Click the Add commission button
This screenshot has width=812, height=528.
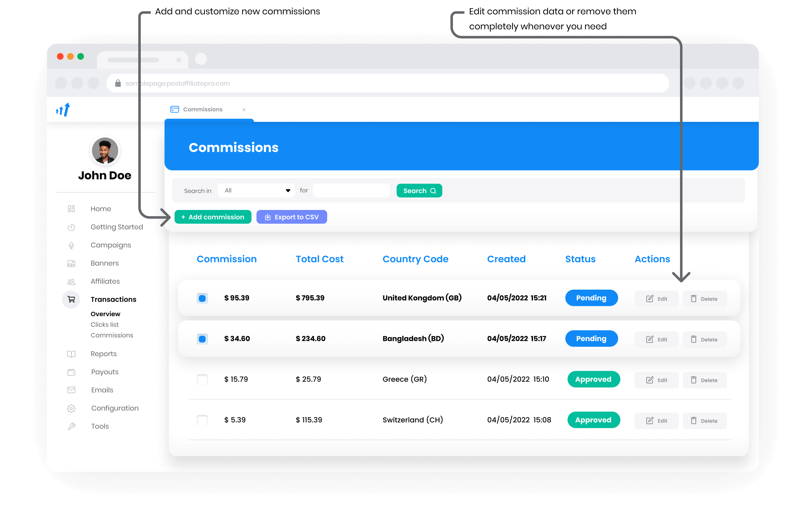point(213,217)
